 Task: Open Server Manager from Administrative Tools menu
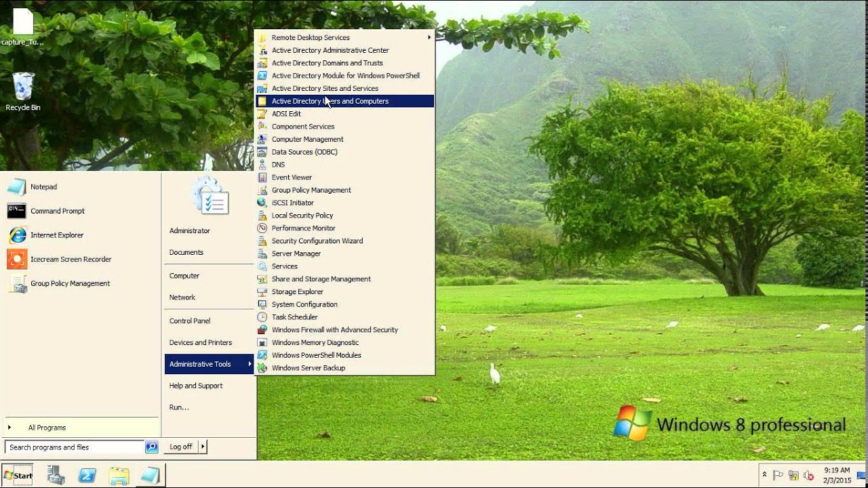(344, 253)
